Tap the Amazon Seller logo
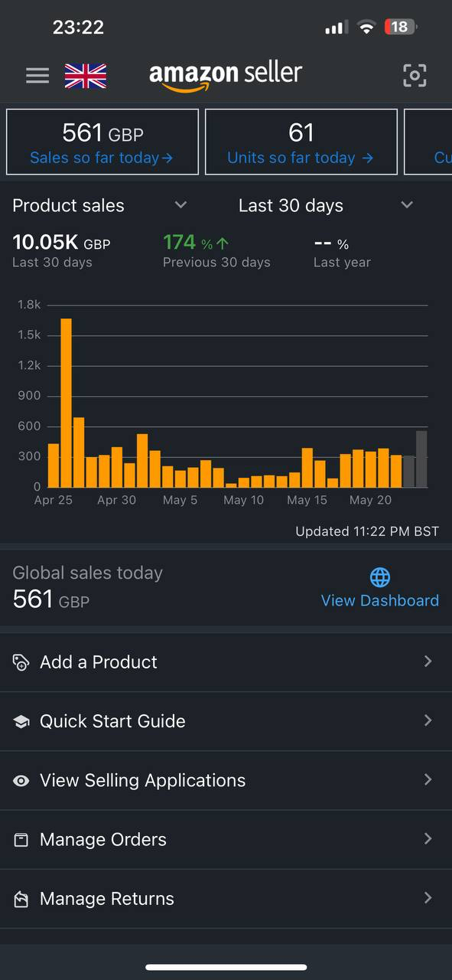Image resolution: width=452 pixels, height=980 pixels. [x=226, y=75]
